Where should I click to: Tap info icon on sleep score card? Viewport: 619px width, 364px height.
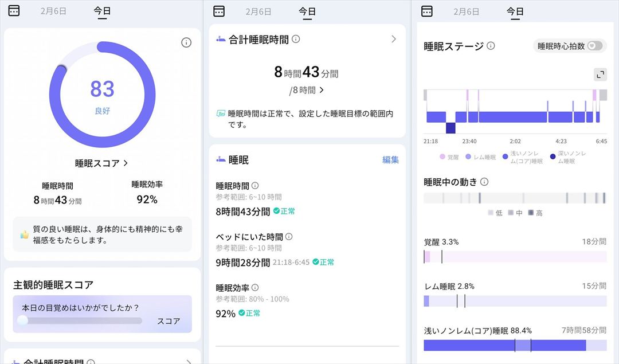click(186, 42)
